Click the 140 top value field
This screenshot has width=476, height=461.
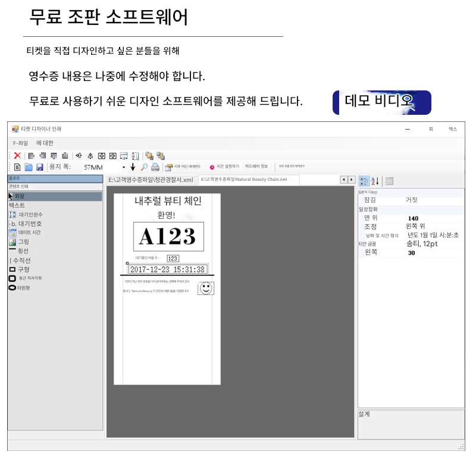point(413,218)
